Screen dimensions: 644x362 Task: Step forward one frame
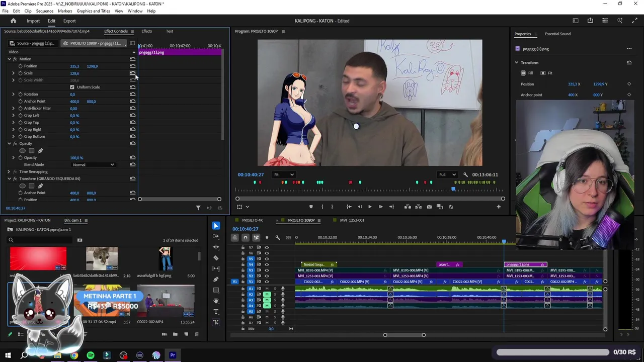click(x=380, y=207)
